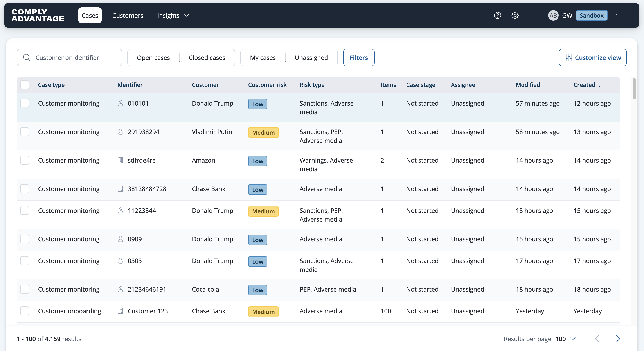Screen dimensions: 644x351
Task: Open the Amazon case row
Action: 318,164
